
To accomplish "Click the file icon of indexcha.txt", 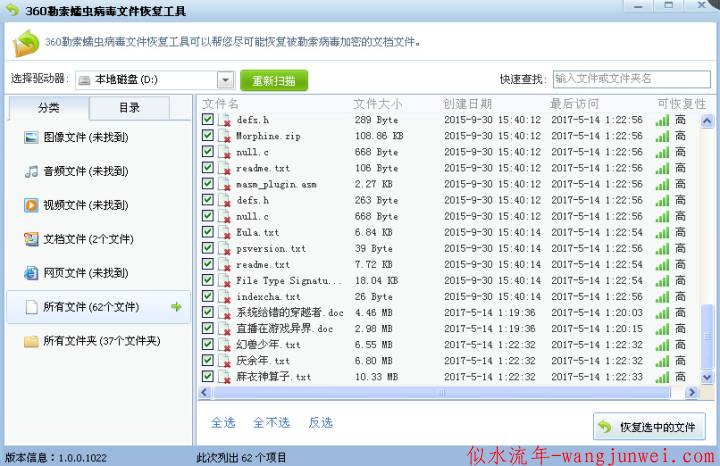I will coord(225,297).
